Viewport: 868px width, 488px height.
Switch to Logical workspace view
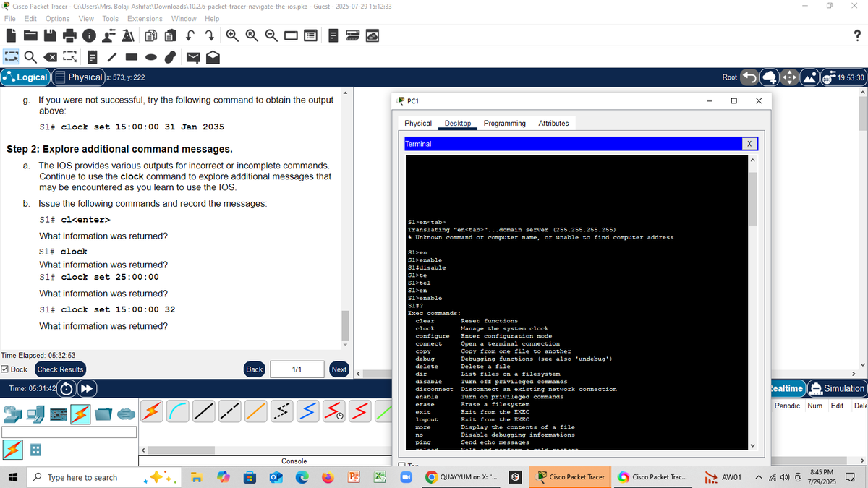25,77
